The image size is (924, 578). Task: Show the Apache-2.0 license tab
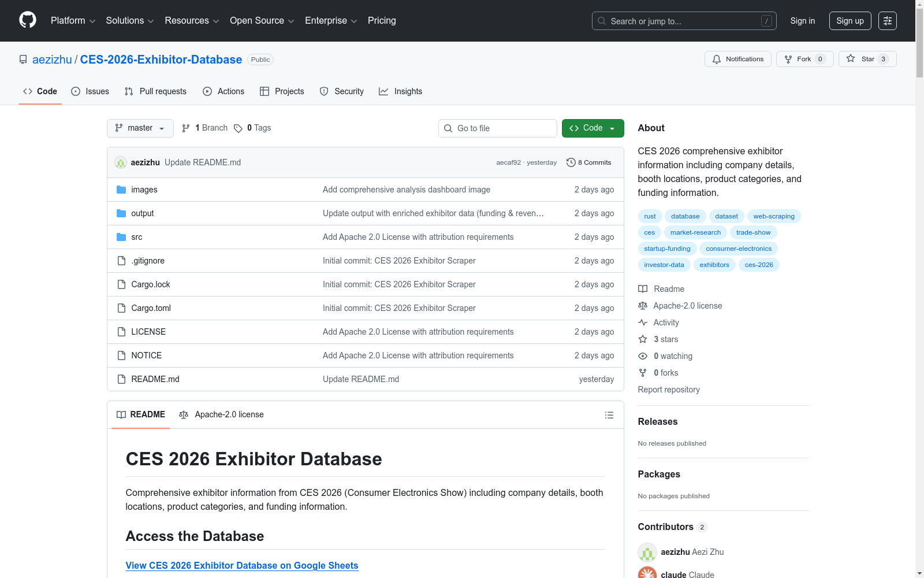221,414
